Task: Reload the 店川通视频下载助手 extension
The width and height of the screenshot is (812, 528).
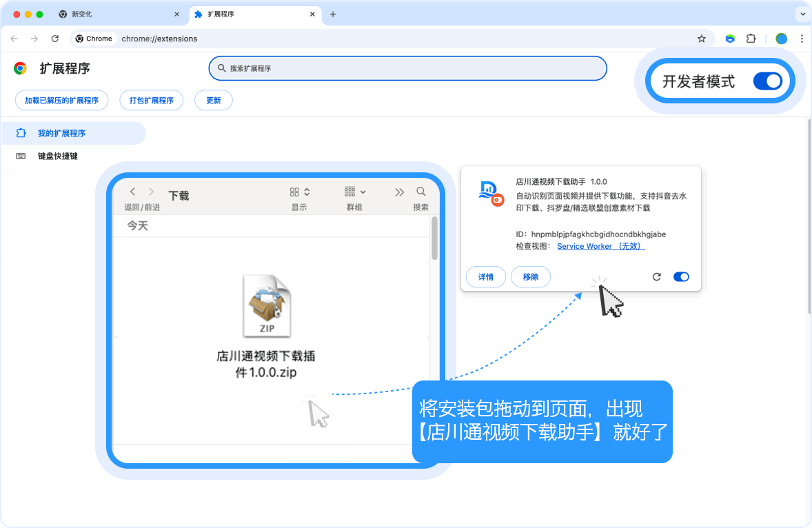Action: [657, 277]
